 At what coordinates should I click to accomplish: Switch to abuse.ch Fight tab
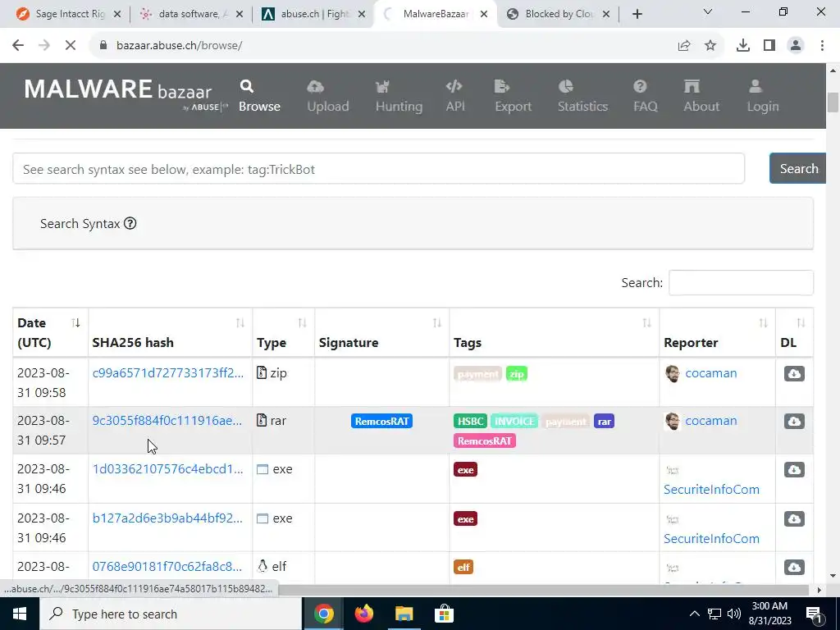point(313,14)
